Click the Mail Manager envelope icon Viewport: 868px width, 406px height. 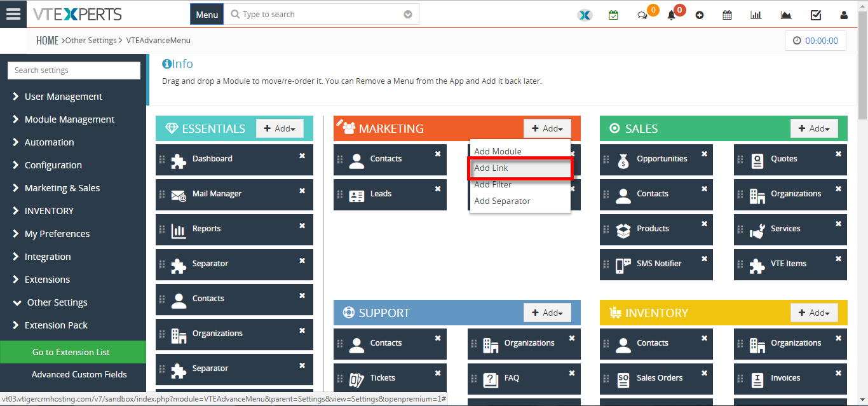179,195
